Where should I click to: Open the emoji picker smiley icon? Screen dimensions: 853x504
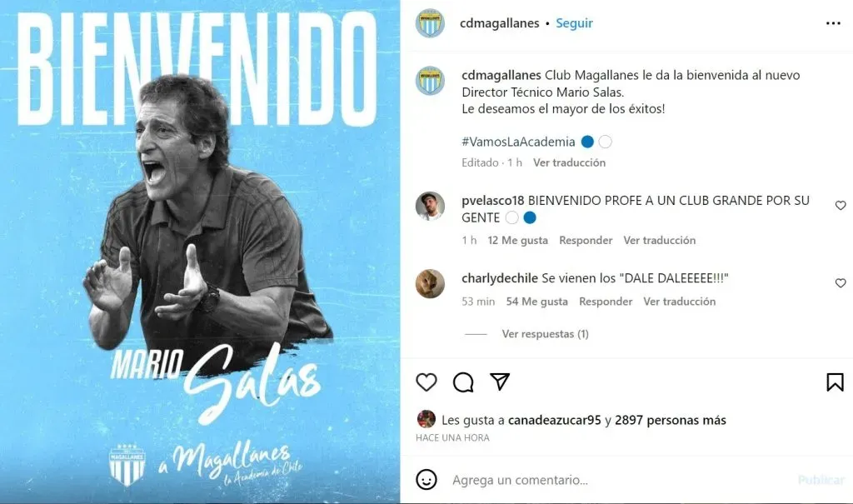(426, 480)
